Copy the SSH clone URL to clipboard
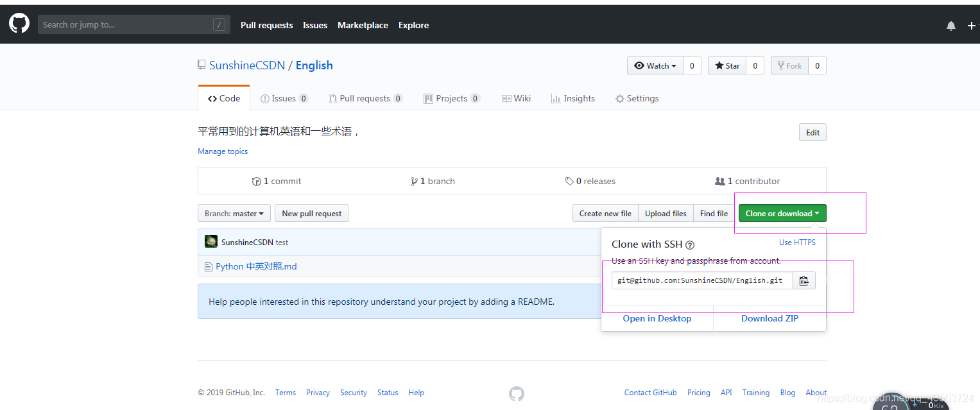 coord(804,280)
